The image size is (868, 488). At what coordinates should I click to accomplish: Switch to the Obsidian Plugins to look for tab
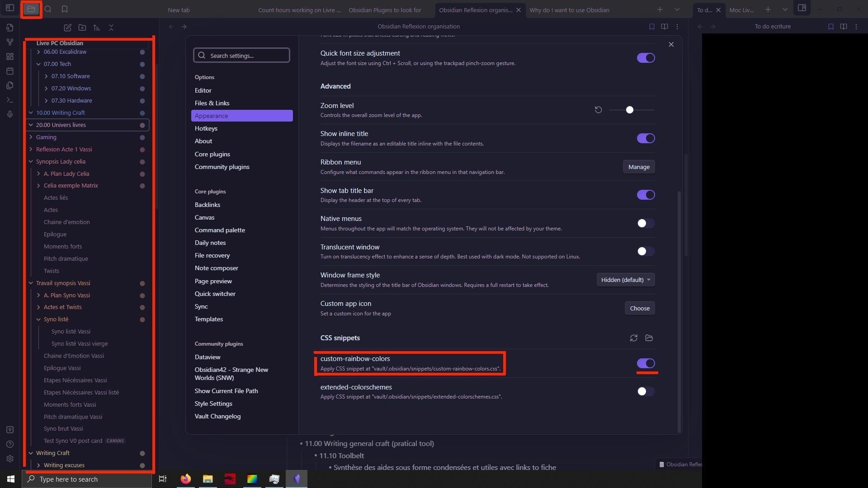[385, 10]
